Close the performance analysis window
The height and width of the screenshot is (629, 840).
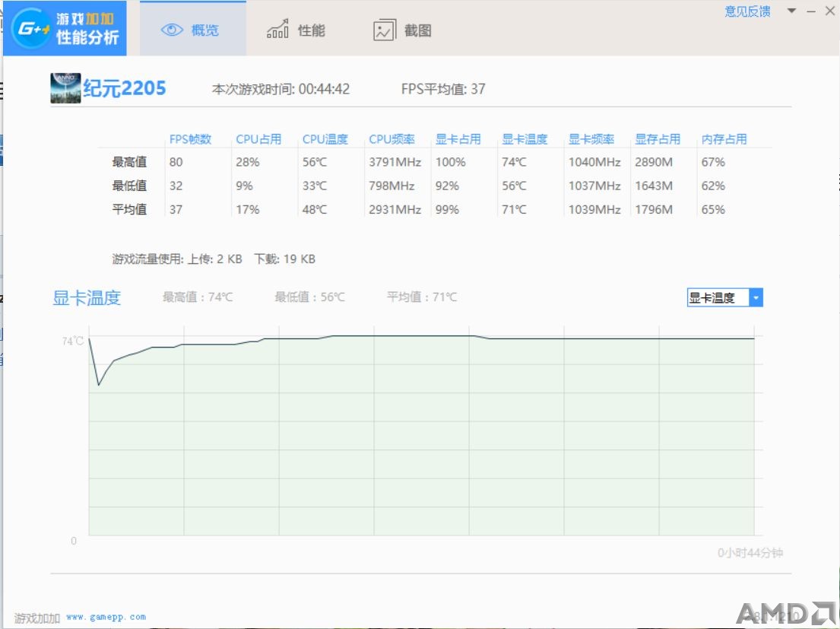point(830,11)
